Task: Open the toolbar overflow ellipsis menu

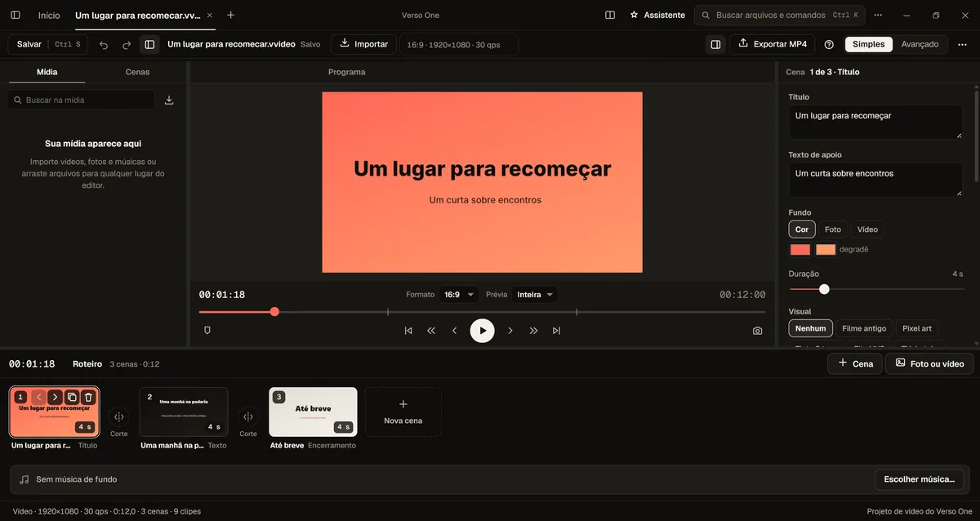Action: pos(962,44)
